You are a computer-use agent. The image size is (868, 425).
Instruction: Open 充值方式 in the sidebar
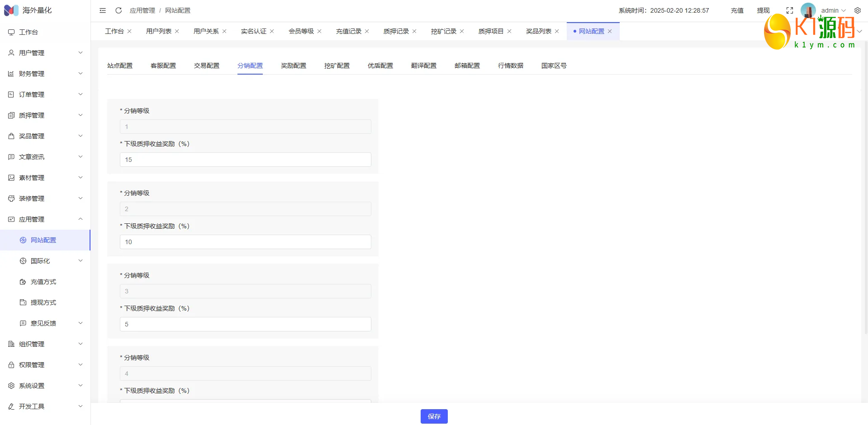click(x=43, y=282)
